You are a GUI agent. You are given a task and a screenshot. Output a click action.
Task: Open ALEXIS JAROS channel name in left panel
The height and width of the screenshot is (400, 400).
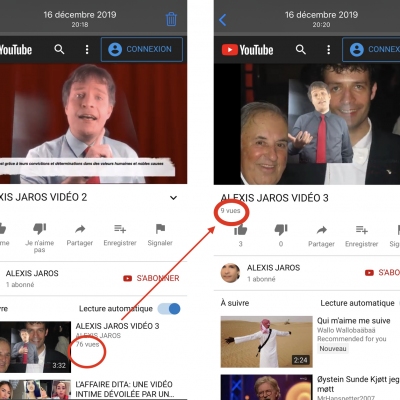tap(32, 273)
